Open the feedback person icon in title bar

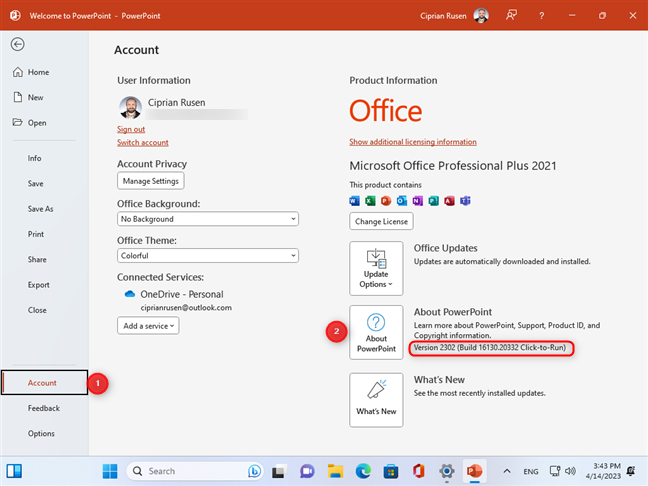(511, 16)
